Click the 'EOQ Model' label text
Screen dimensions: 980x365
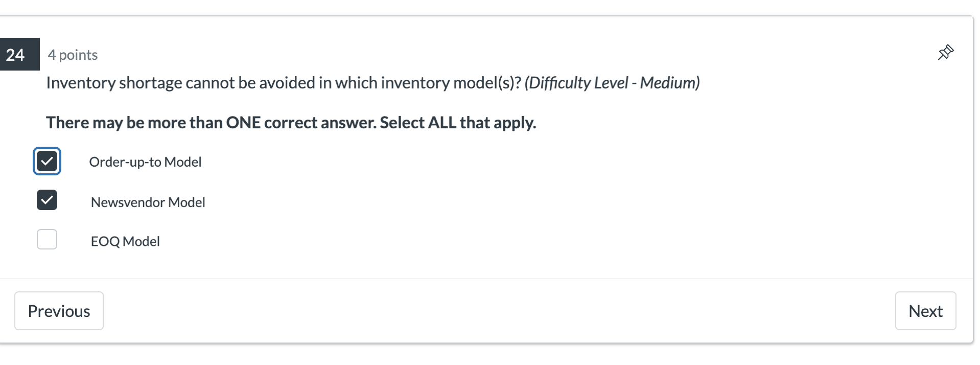click(125, 241)
